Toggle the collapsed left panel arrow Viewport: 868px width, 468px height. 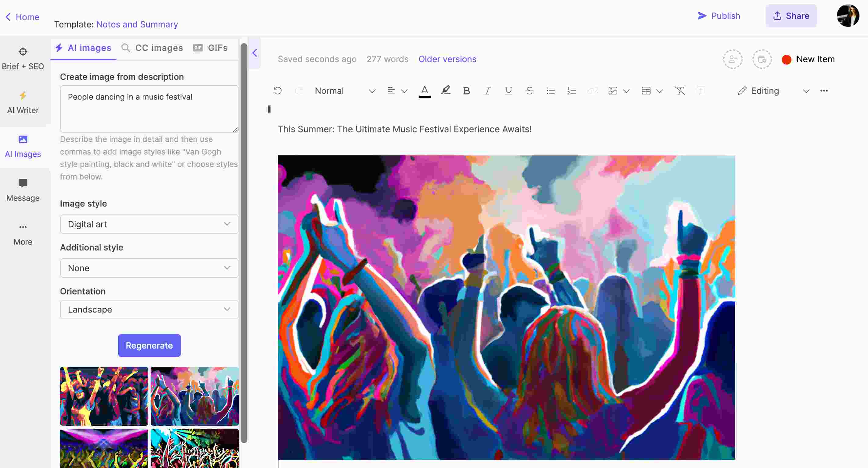click(x=254, y=53)
